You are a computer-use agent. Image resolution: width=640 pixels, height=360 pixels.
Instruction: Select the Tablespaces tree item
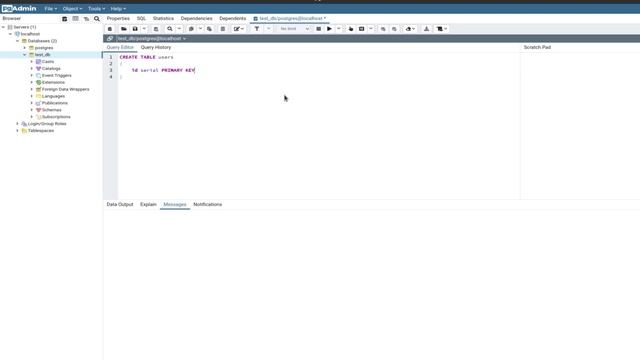point(41,131)
